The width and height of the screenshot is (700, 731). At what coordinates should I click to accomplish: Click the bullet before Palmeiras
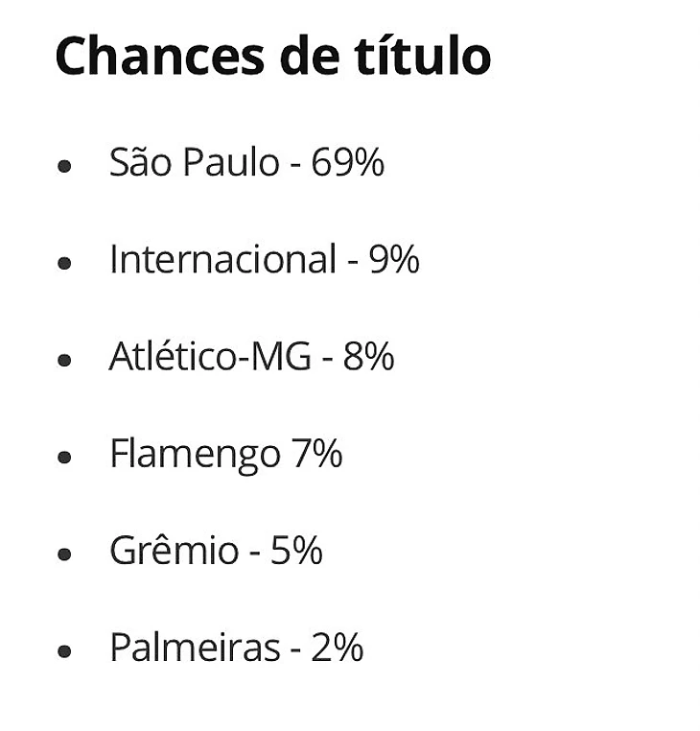65,651
